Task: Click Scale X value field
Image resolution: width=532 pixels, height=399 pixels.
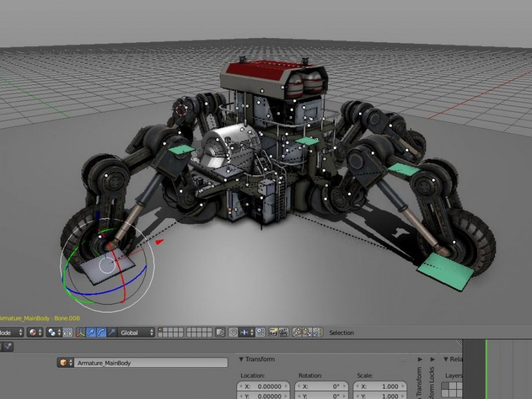Action: [380, 386]
